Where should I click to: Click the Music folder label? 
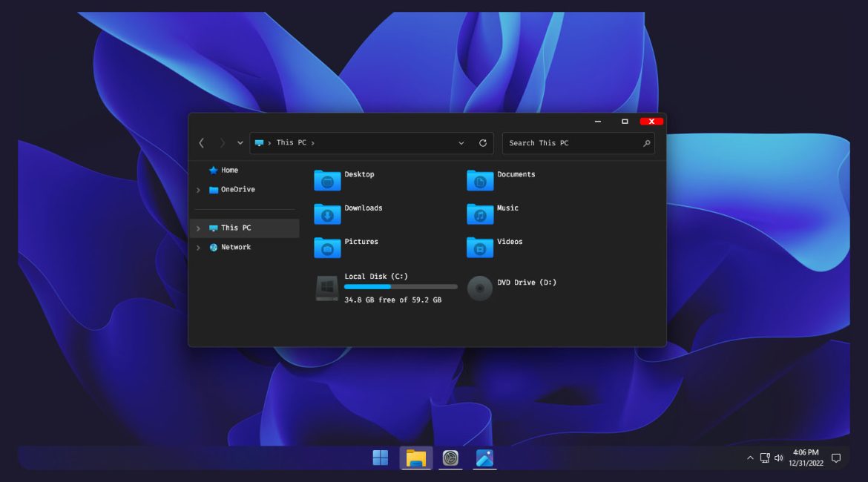point(507,208)
